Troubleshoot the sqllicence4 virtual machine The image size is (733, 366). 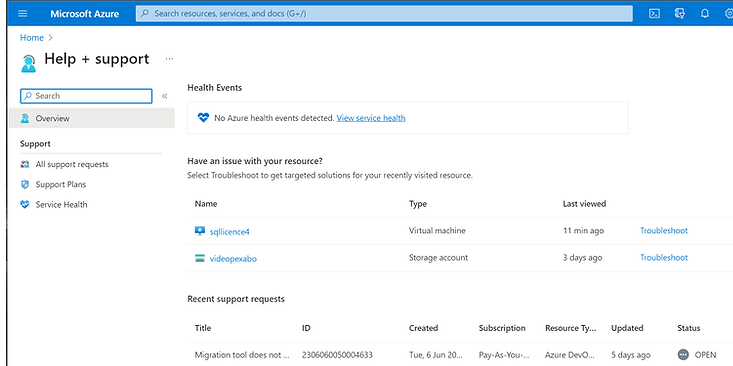[x=664, y=230]
